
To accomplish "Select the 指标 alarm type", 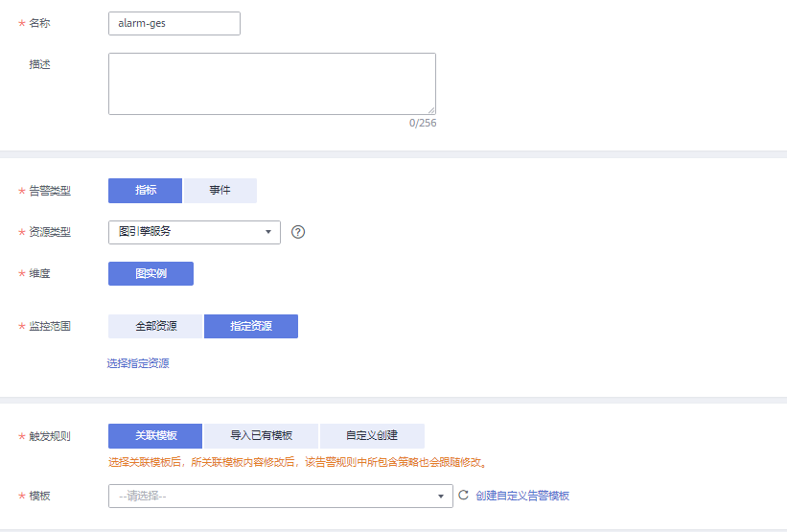I will 145,190.
